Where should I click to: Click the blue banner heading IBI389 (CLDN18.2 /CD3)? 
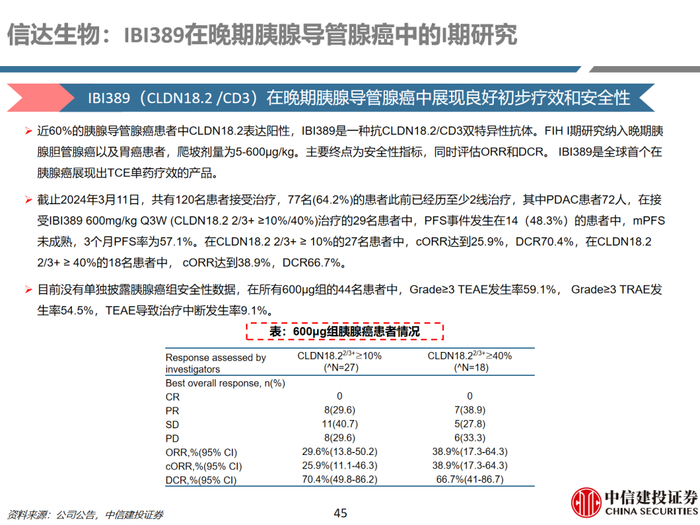[358, 98]
